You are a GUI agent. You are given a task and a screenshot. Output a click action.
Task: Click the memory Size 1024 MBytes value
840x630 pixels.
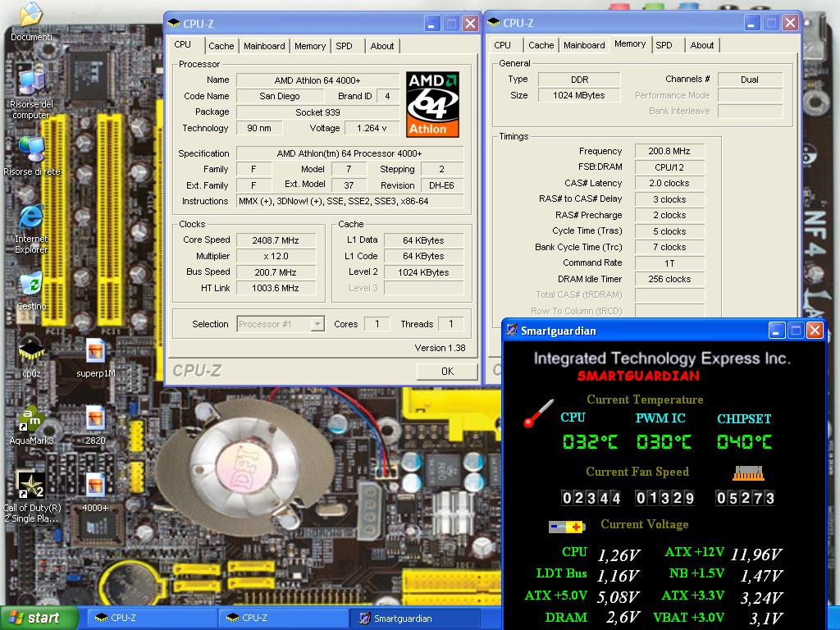[x=578, y=95]
